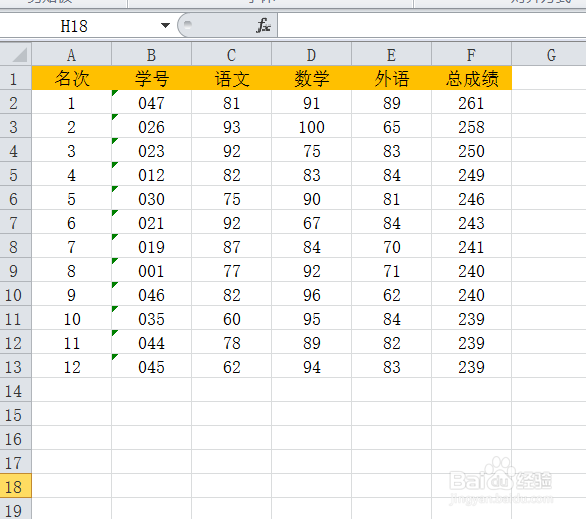Click the Name Box showing H18

pyautogui.click(x=75, y=26)
